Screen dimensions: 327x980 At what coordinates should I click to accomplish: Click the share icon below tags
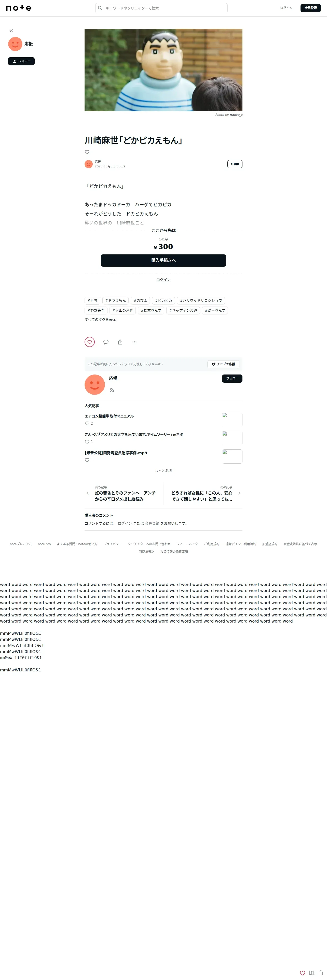pos(120,342)
